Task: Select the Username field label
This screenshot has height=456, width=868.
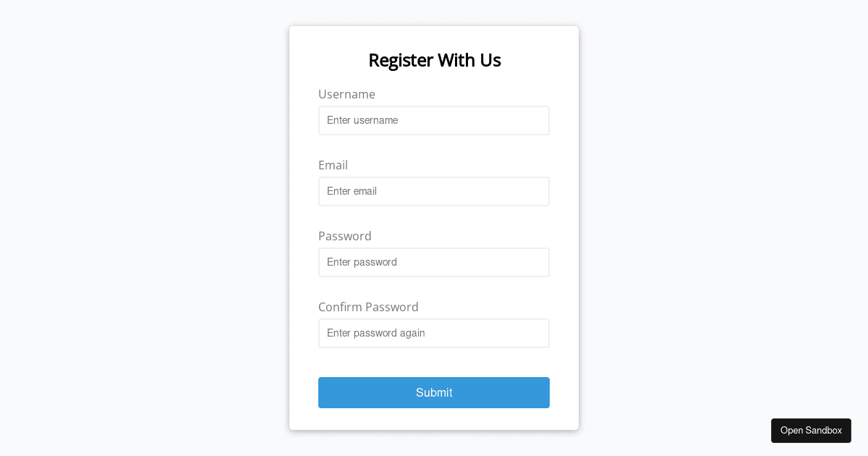Action: click(x=346, y=94)
